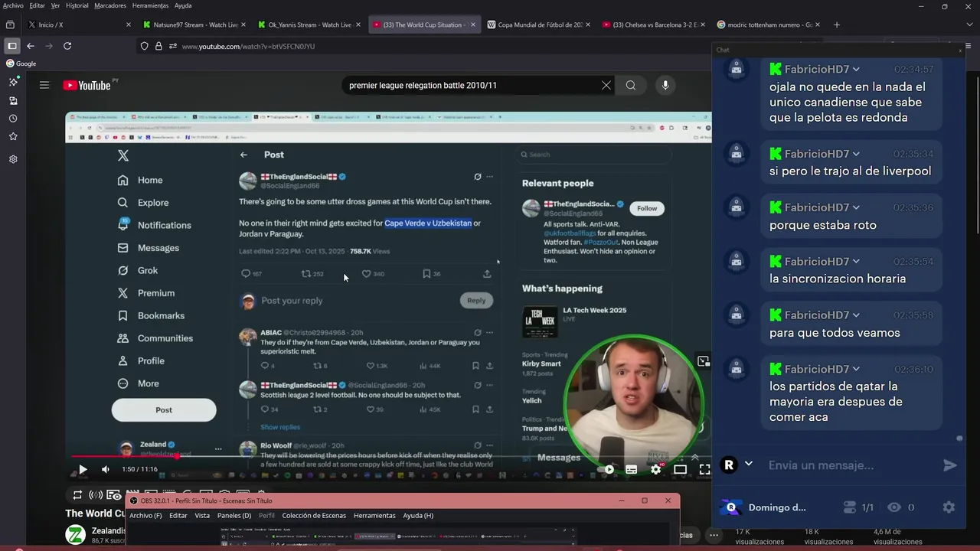Reload the browser page
The image size is (980, 551).
[67, 46]
